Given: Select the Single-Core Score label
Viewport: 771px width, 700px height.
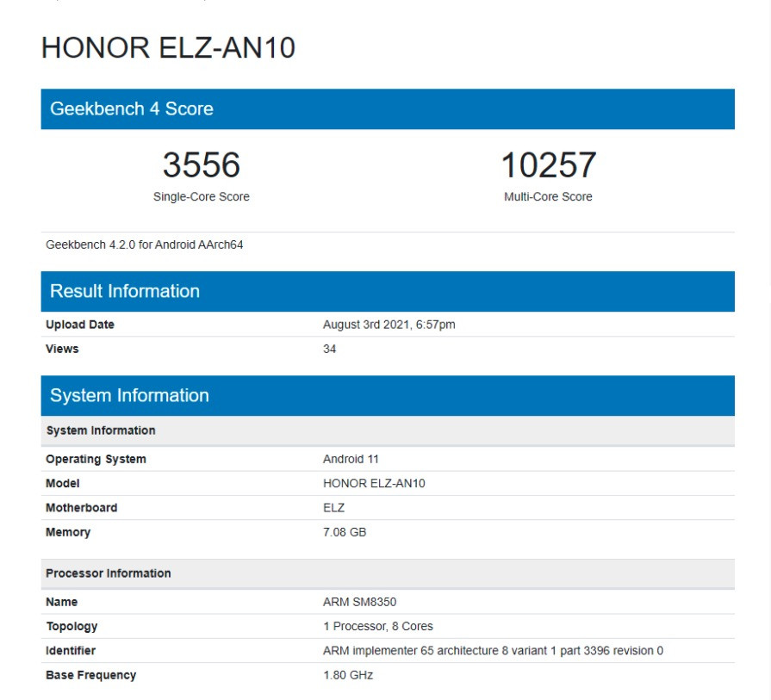Looking at the screenshot, I should (x=201, y=196).
